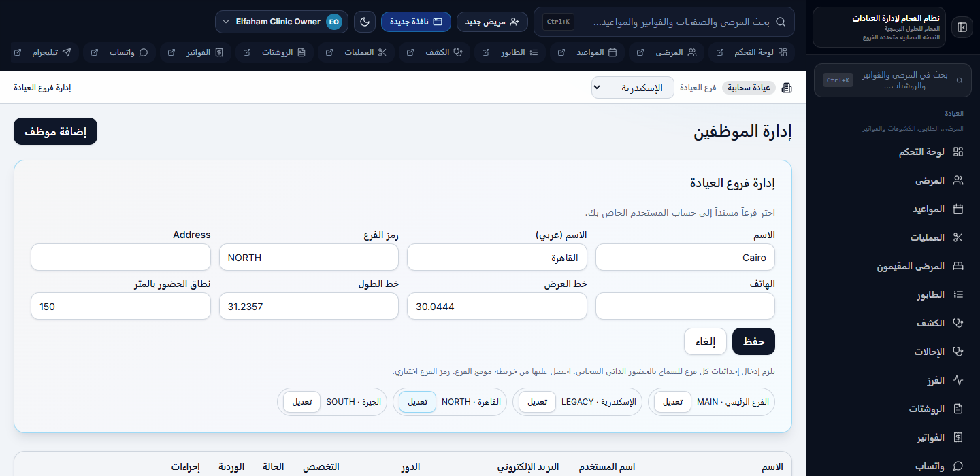Click the top bar الكشف shortcut
980x476 pixels.
tap(444, 52)
